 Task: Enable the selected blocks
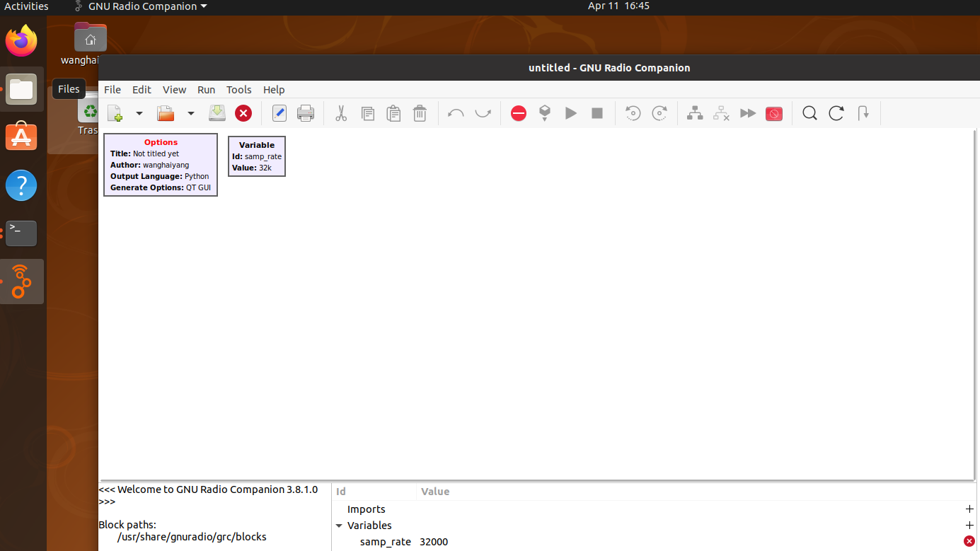[x=694, y=113]
